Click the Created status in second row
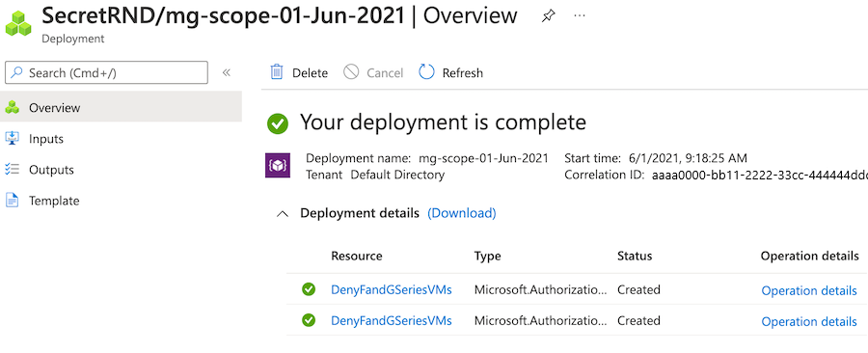 click(638, 320)
